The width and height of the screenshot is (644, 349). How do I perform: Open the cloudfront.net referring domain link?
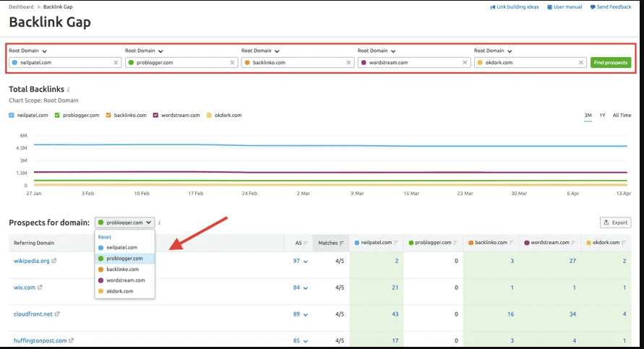pyautogui.click(x=33, y=314)
